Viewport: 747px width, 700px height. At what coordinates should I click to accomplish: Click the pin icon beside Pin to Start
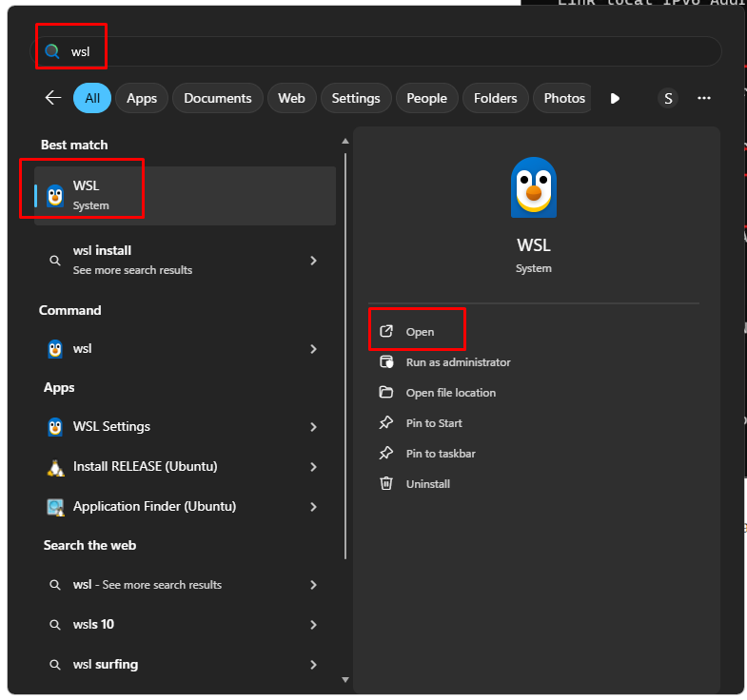pos(386,423)
